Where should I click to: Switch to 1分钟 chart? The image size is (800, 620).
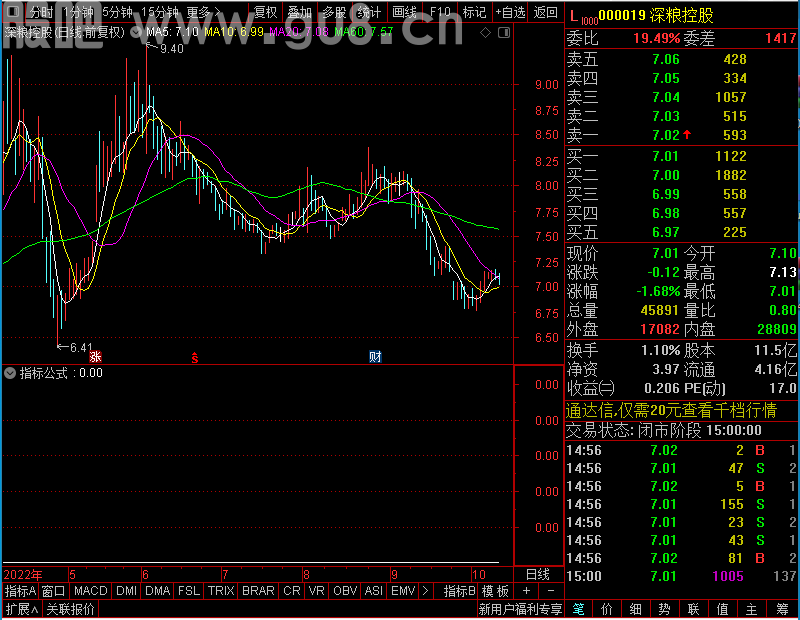pos(78,12)
